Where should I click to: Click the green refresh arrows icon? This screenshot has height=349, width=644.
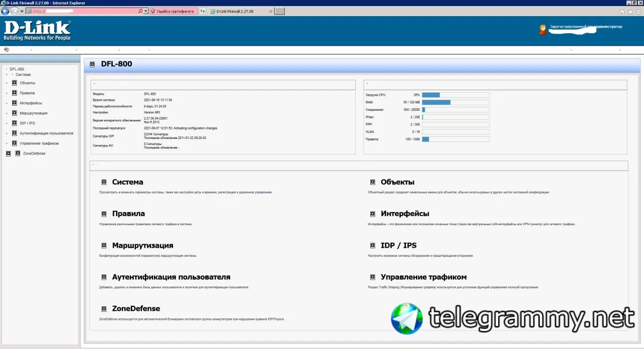pos(202,11)
